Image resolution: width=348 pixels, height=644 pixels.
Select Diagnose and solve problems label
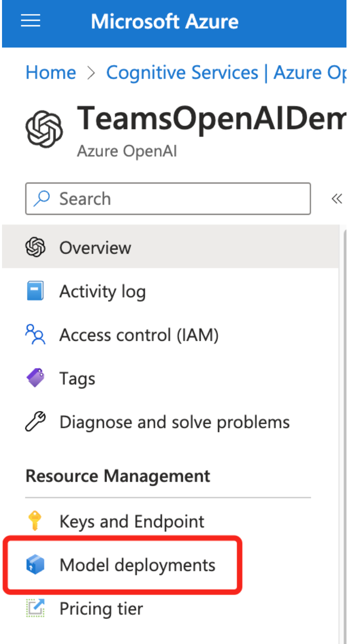coord(175,422)
